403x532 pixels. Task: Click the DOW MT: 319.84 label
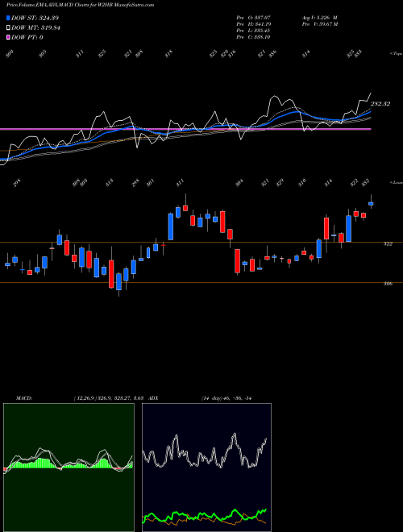click(x=36, y=28)
